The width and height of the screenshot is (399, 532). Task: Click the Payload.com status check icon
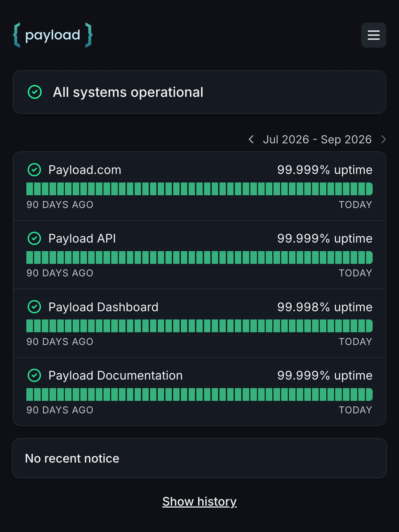pos(34,170)
